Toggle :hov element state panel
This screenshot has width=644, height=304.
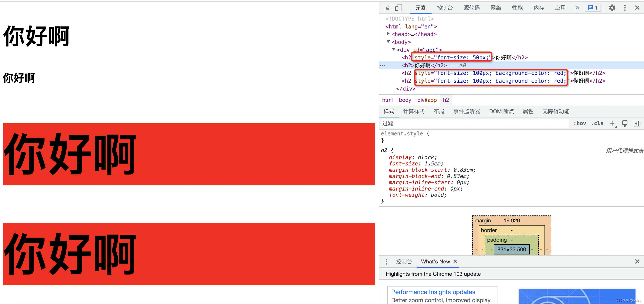coord(579,123)
